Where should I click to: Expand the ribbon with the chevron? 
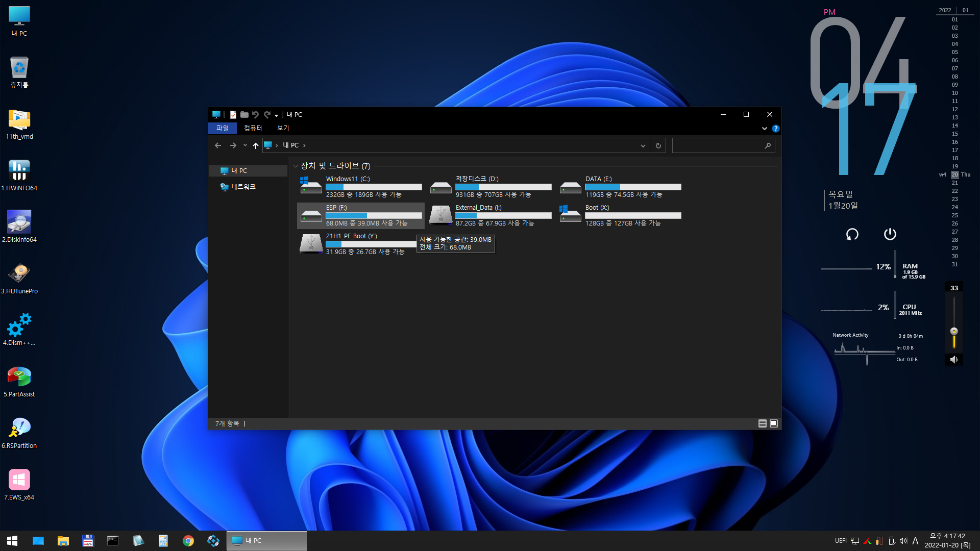click(765, 129)
